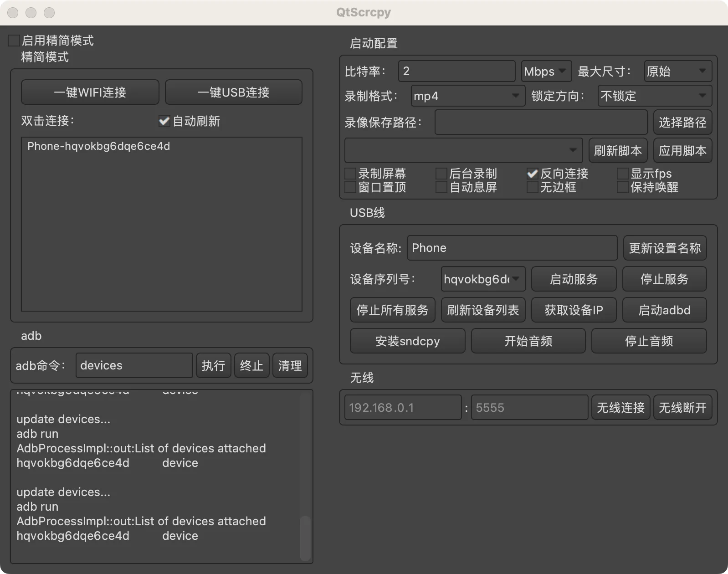Click the 刷新脚本 button
The height and width of the screenshot is (574, 728).
[x=618, y=150]
